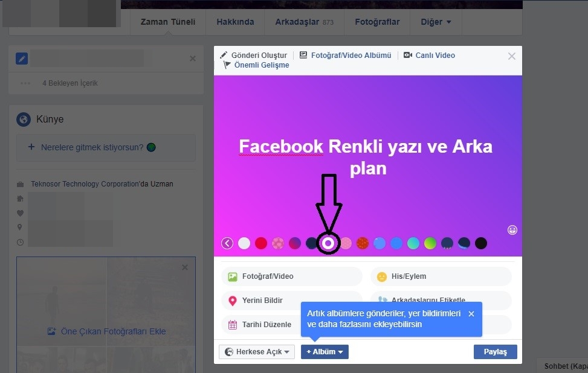This screenshot has width=588, height=373.
Task: Click the yellow smiley His/Eylem icon
Action: tap(382, 277)
